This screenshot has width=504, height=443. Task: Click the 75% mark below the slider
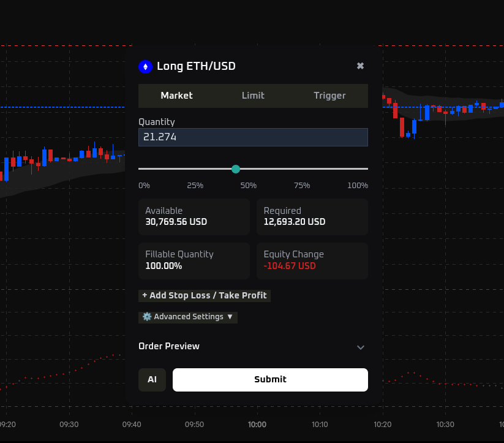coord(301,185)
